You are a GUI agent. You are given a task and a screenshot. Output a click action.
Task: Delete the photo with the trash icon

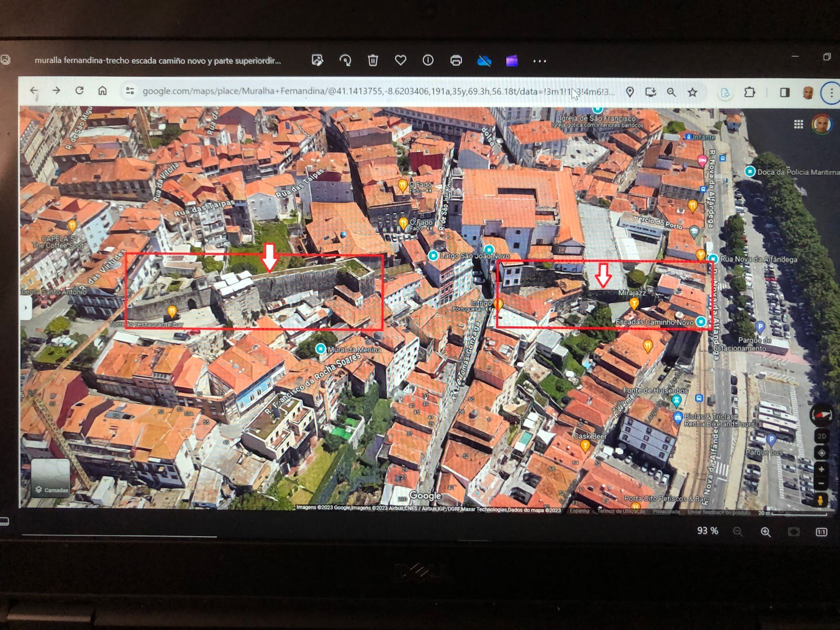pyautogui.click(x=373, y=60)
